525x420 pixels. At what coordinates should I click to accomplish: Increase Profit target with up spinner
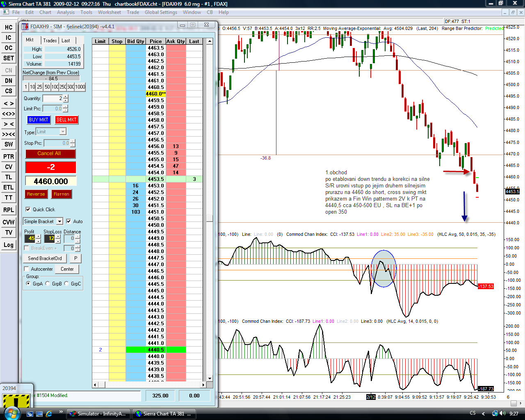click(39, 237)
